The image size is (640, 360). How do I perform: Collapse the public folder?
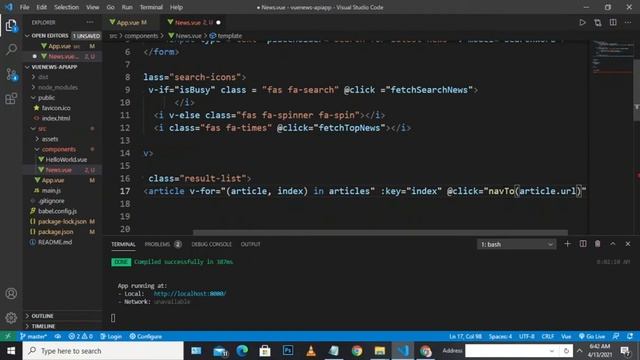(62, 98)
